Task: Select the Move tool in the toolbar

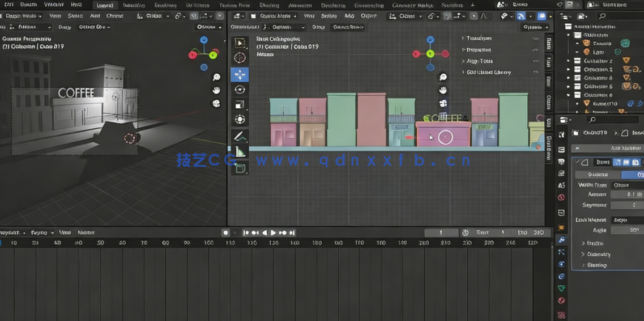Action: tap(240, 74)
